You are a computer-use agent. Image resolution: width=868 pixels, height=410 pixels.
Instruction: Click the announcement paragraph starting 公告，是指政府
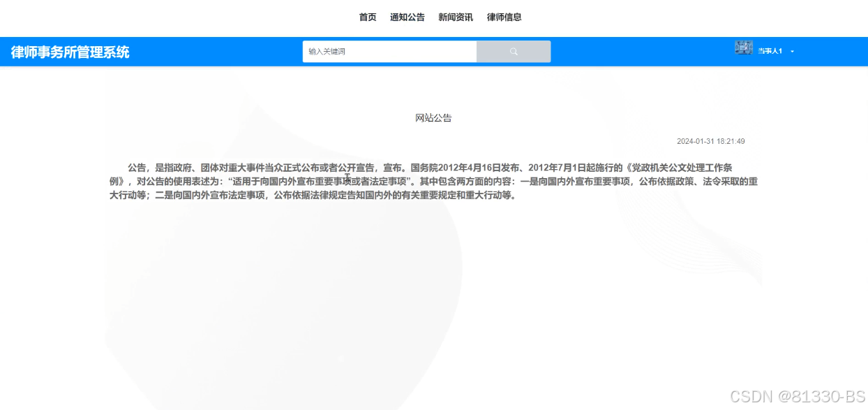coord(433,182)
